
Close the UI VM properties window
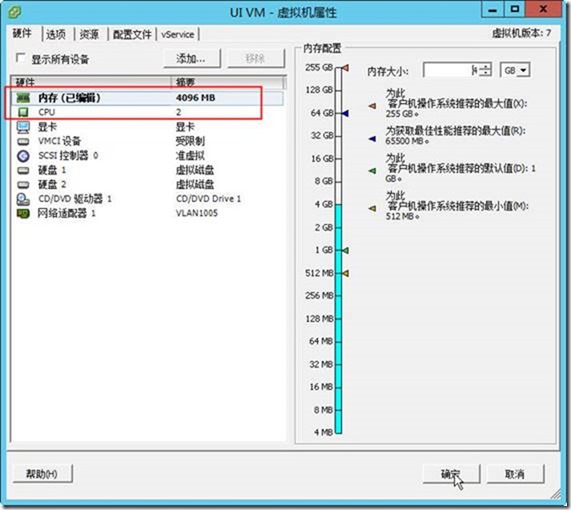(x=543, y=9)
